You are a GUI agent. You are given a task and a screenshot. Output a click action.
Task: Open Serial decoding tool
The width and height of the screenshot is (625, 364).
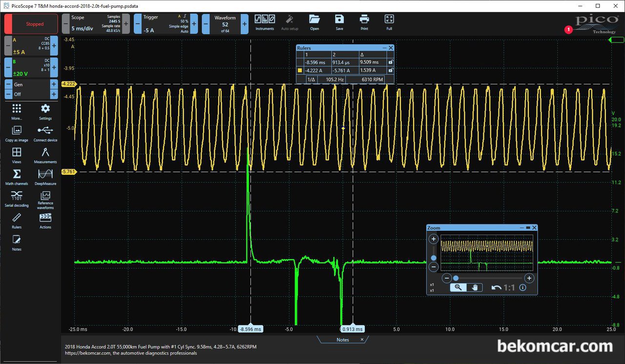[x=17, y=199]
